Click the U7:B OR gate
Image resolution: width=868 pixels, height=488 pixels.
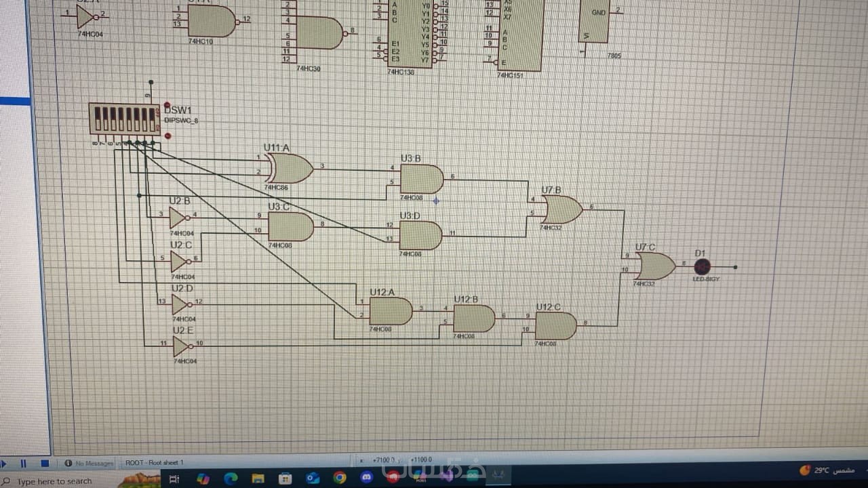pos(563,209)
